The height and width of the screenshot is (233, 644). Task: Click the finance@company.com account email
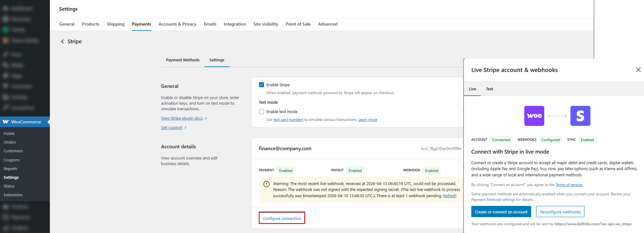point(285,148)
